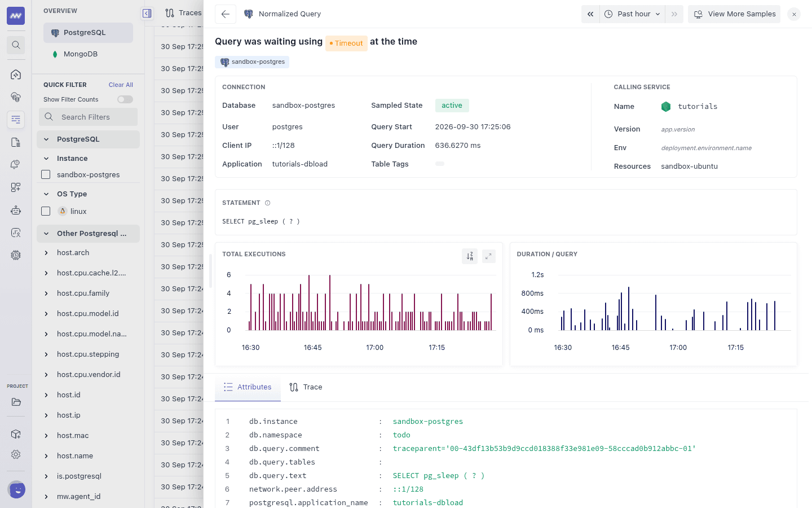Click the info icon next to STATEMENT
Image resolution: width=812 pixels, height=508 pixels.
coord(267,203)
